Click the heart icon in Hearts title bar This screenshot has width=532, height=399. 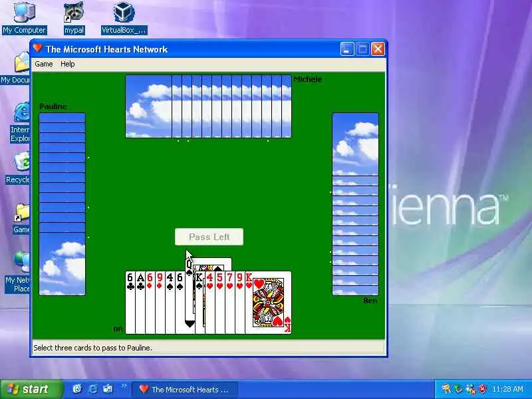tap(37, 49)
